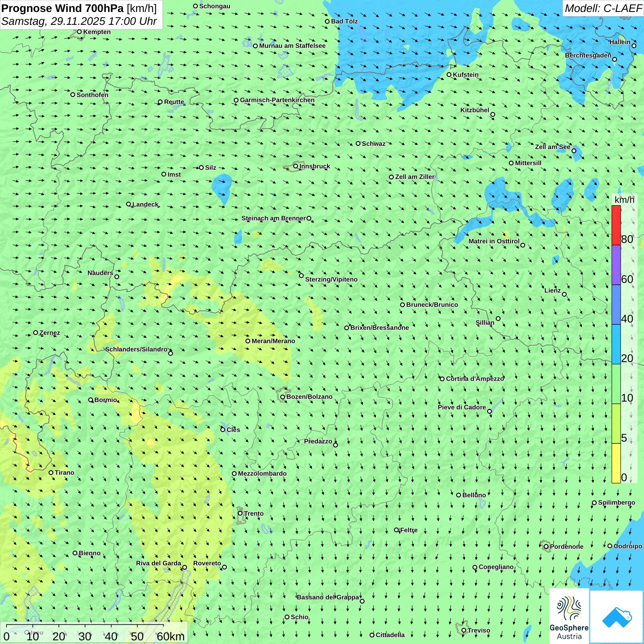The height and width of the screenshot is (644, 644).
Task: Click the 'Riva del Garda' label
Action: click(x=159, y=563)
